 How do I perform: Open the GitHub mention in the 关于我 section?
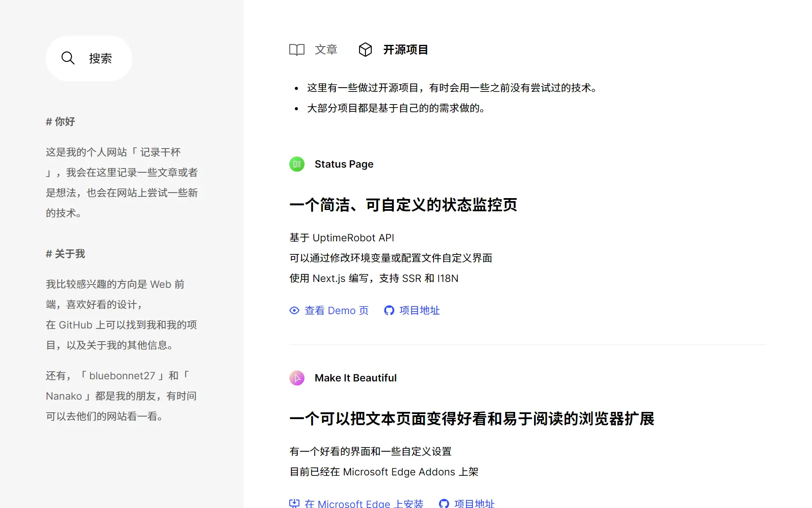click(x=75, y=325)
